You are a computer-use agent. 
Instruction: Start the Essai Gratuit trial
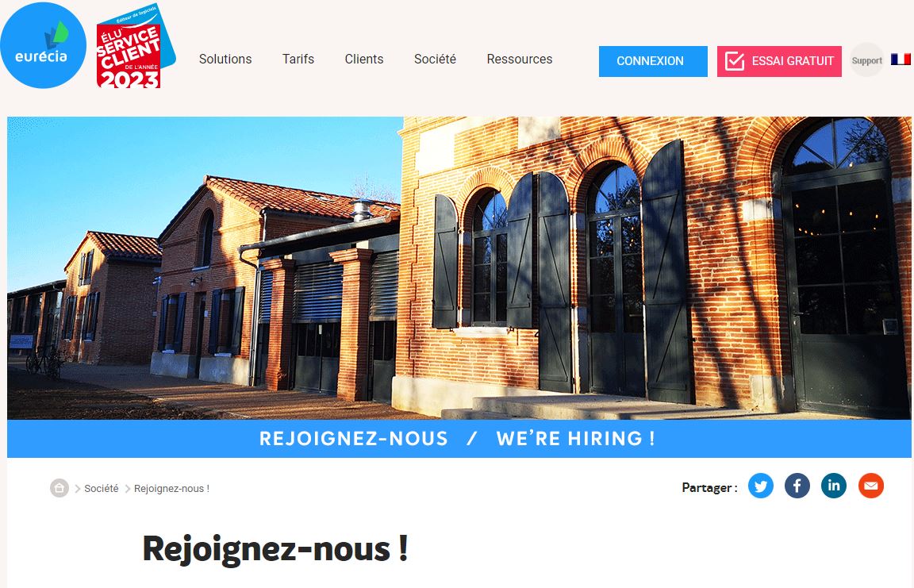coord(779,61)
